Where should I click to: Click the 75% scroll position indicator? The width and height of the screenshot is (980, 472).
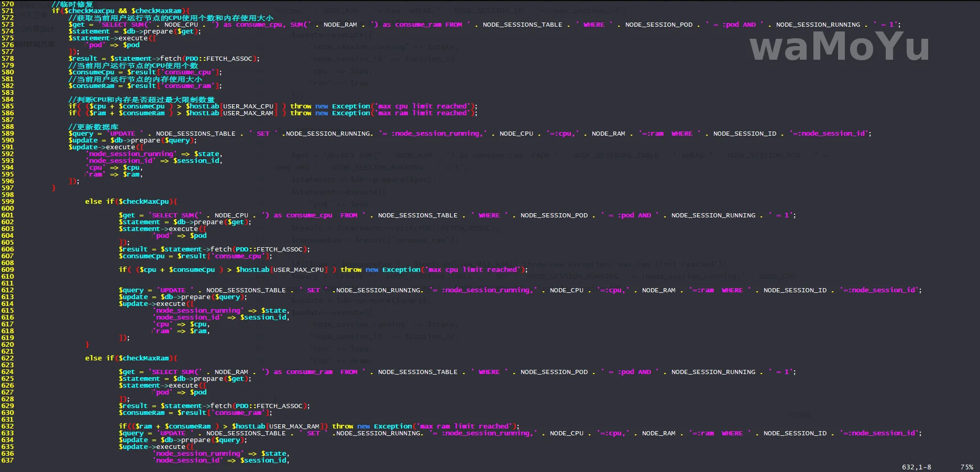point(966,467)
